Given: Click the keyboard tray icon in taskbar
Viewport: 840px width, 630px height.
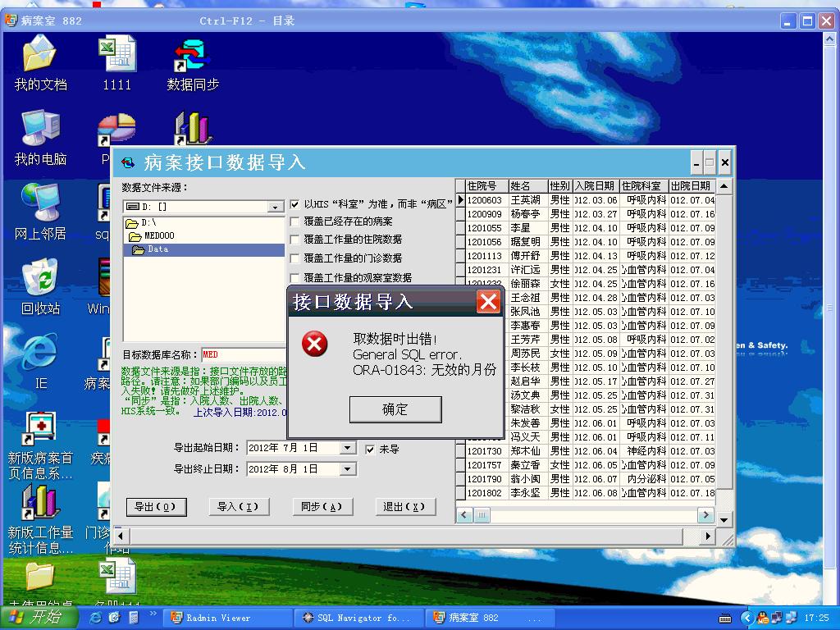Looking at the screenshot, I should point(725,619).
